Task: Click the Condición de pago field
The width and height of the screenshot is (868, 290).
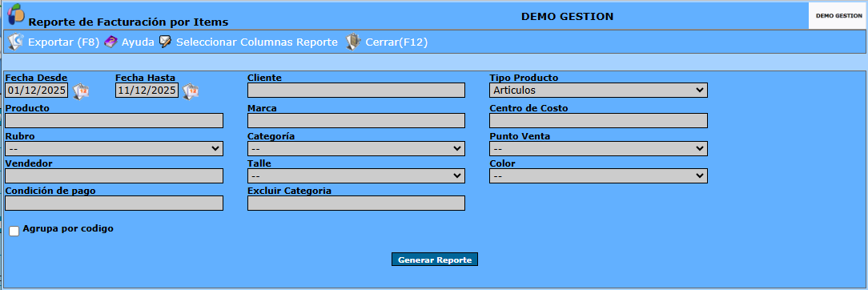Action: [x=114, y=203]
